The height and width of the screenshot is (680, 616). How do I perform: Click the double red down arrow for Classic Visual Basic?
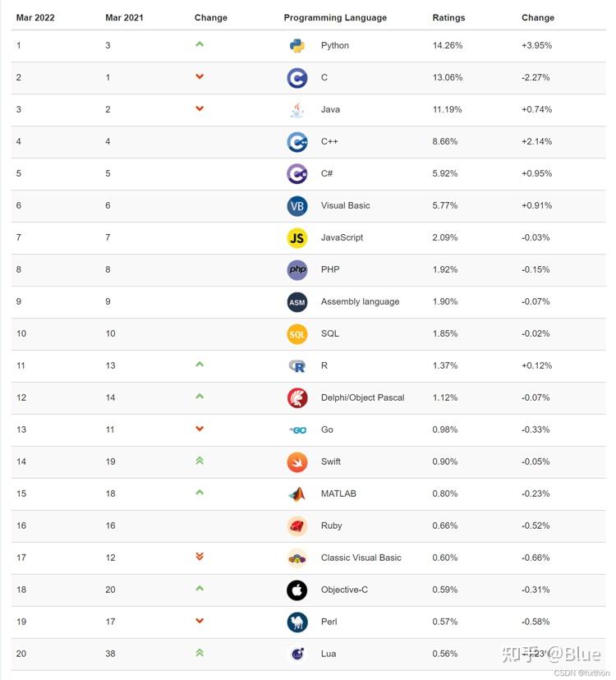pos(200,557)
